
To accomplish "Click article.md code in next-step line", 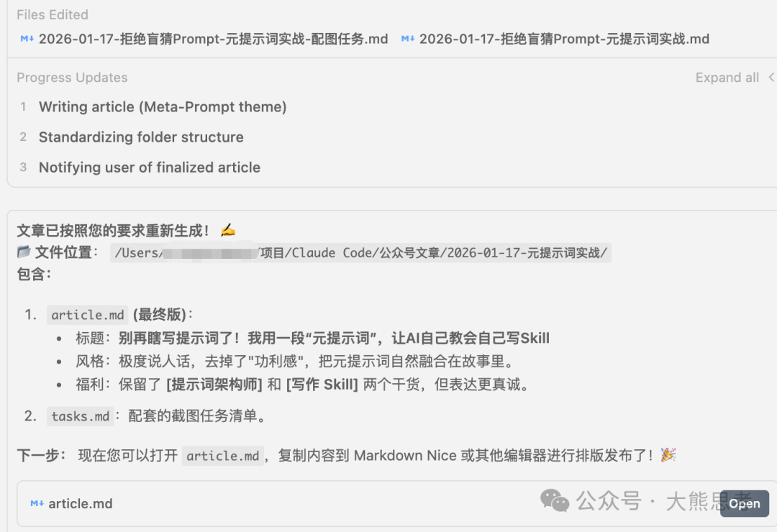I will 222,456.
